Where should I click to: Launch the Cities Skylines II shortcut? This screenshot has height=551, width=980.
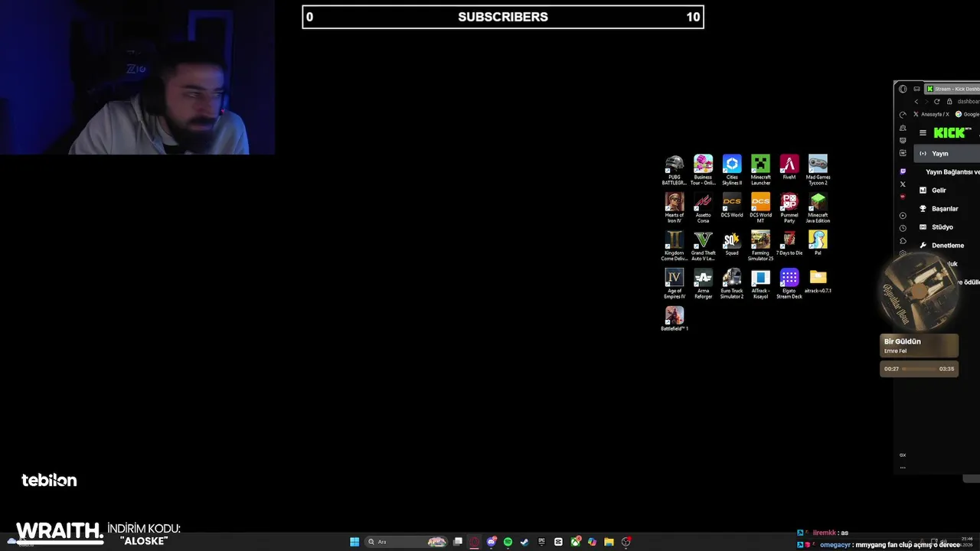pos(732,170)
